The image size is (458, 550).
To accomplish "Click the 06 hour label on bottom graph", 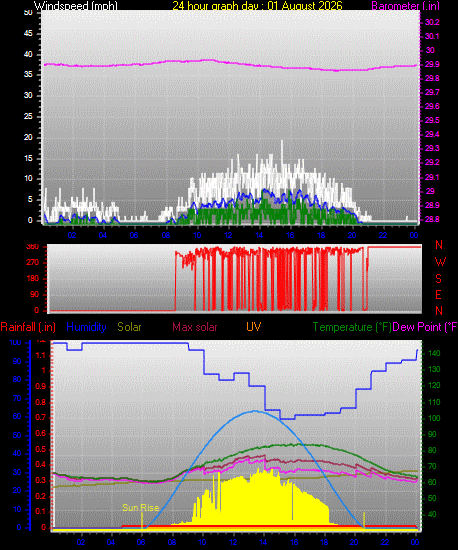I will tap(141, 542).
